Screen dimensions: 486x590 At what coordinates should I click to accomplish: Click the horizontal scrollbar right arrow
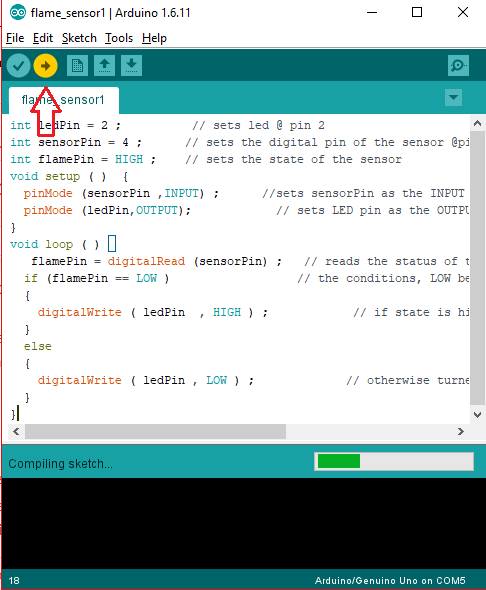pyautogui.click(x=461, y=431)
